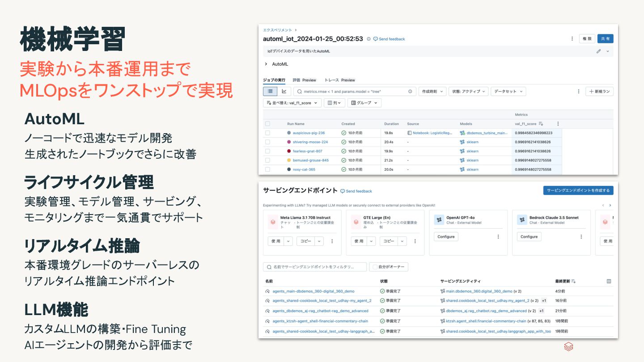Viewport: 644px width, 362px height.
Task: Click the search help info icon in filter box
Action: 410,91
